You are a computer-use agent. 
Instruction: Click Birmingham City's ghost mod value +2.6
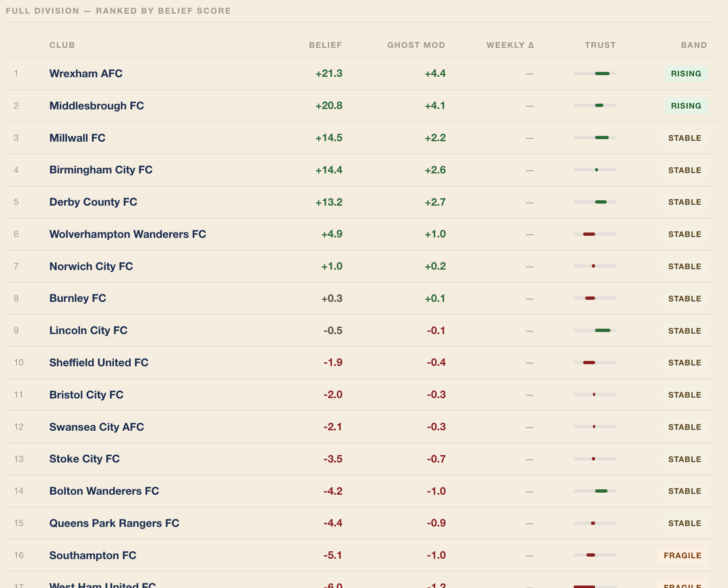point(435,170)
